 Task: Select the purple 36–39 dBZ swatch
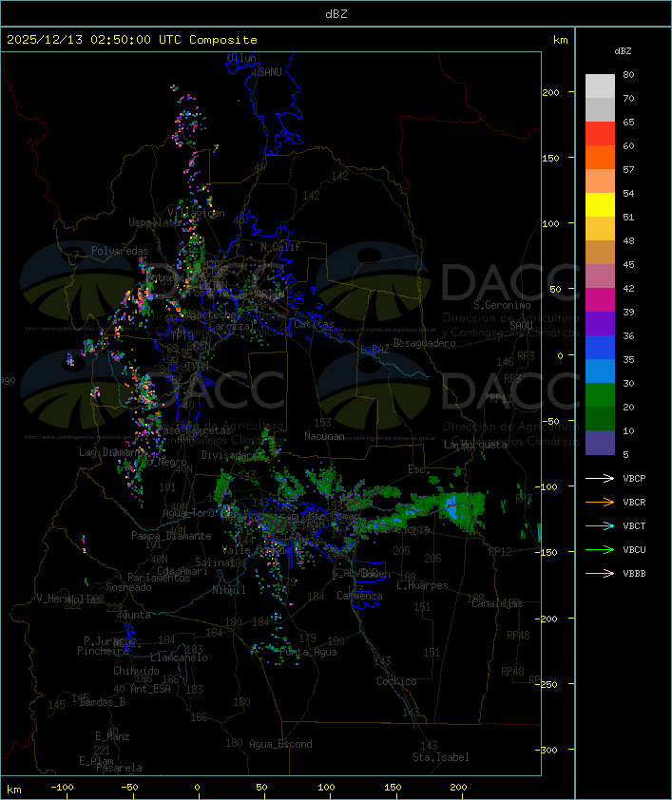600,323
